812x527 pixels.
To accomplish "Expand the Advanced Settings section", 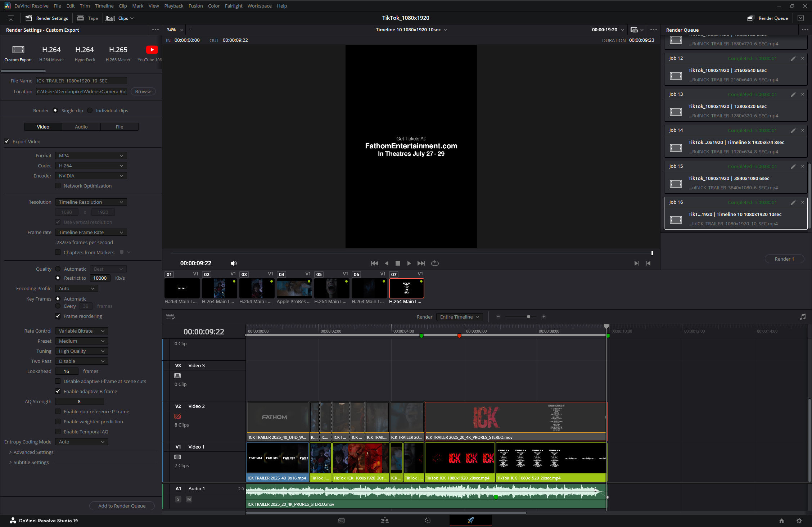I will point(31,452).
